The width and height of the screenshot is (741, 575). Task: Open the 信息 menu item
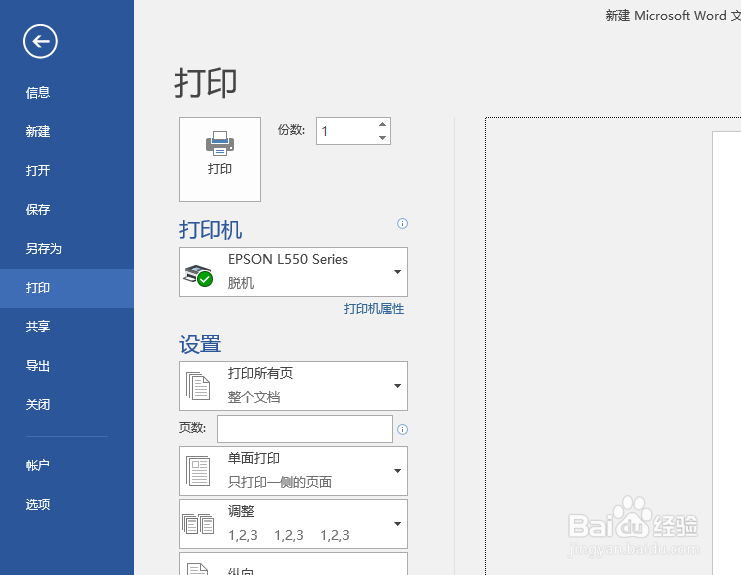click(x=38, y=93)
